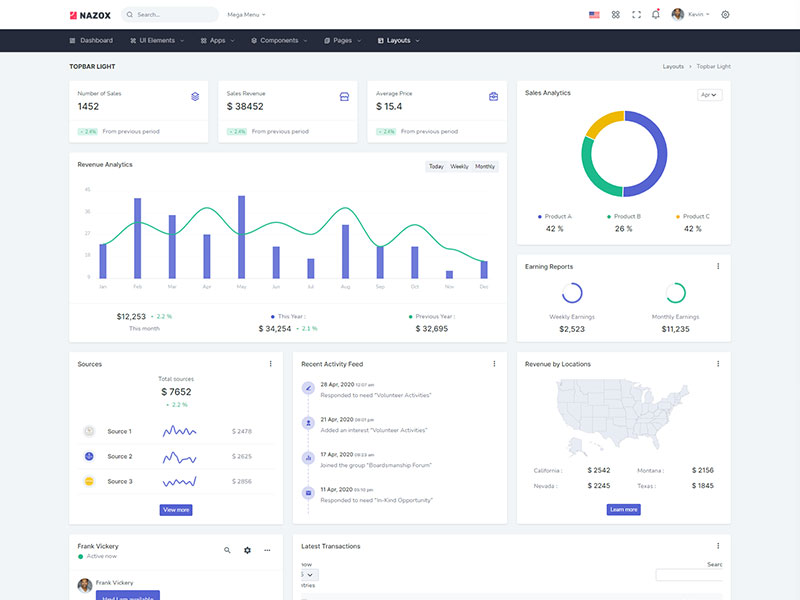Screen dimensions: 800x600
Task: Open the Components navigation menu
Action: [279, 41]
